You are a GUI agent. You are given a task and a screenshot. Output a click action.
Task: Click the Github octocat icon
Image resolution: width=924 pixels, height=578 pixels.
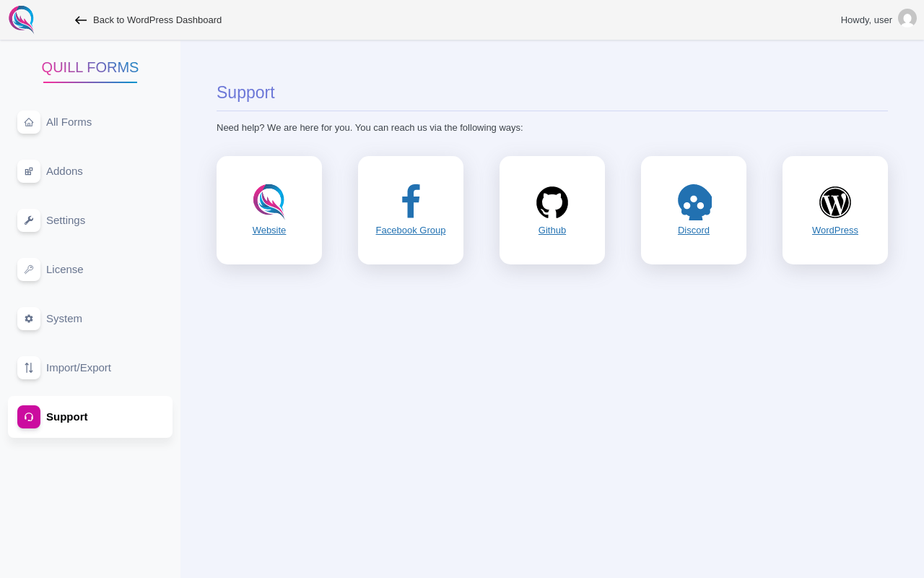click(552, 202)
